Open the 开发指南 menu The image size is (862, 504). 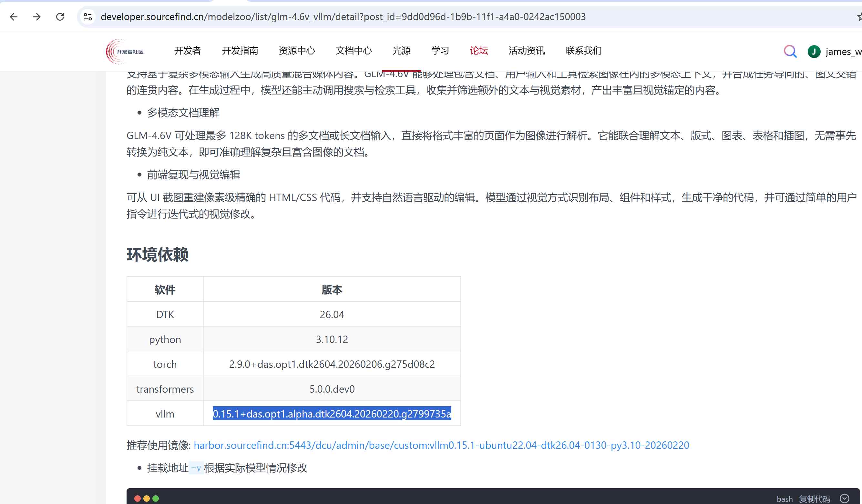pyautogui.click(x=240, y=51)
